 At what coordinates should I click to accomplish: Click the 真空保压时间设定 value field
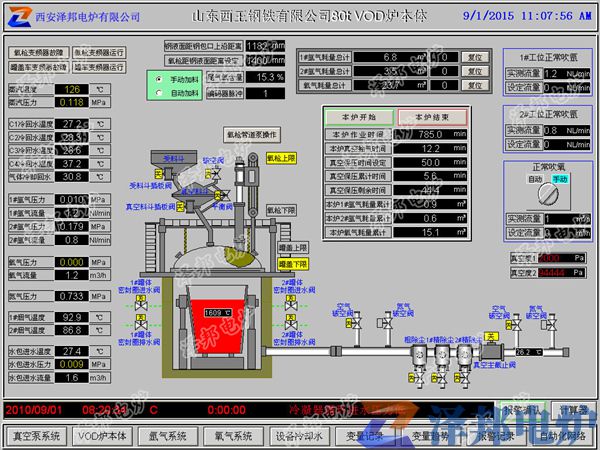pos(430,162)
